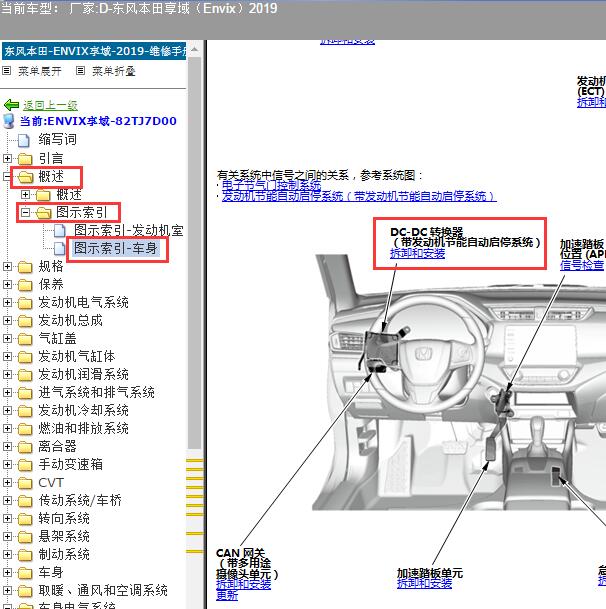Select the 气缸盖 folder label
This screenshot has height=609, width=606.
pyautogui.click(x=57, y=339)
